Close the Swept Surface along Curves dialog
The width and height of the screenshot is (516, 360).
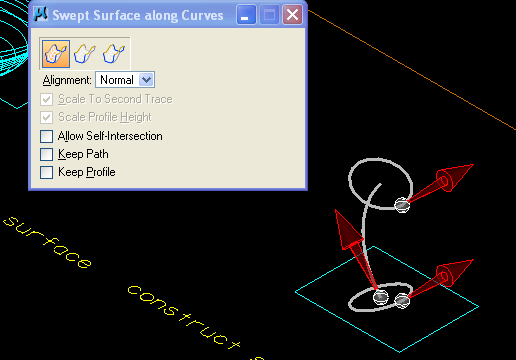coord(292,15)
